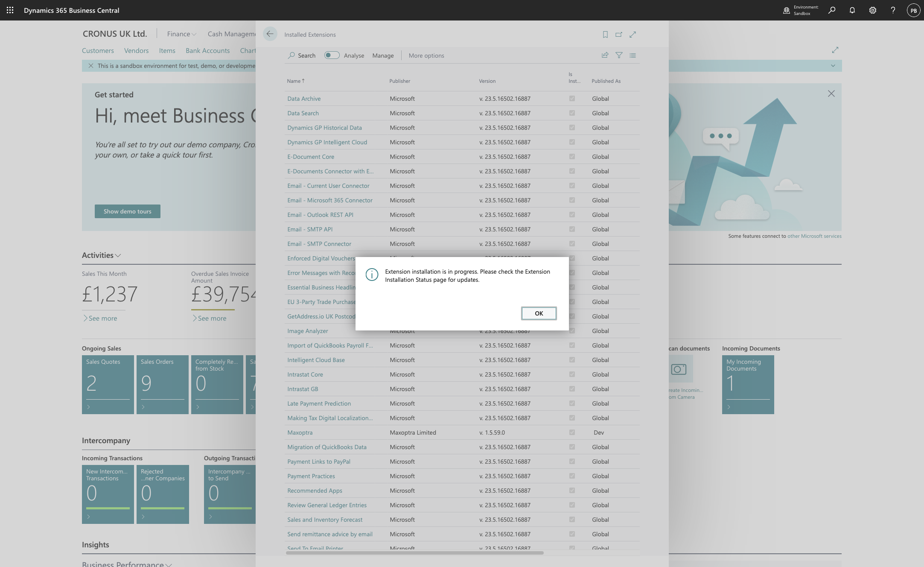The width and height of the screenshot is (924, 567).
Task: Click Is Installed checkbox for Email - SMTP API
Action: [572, 229]
